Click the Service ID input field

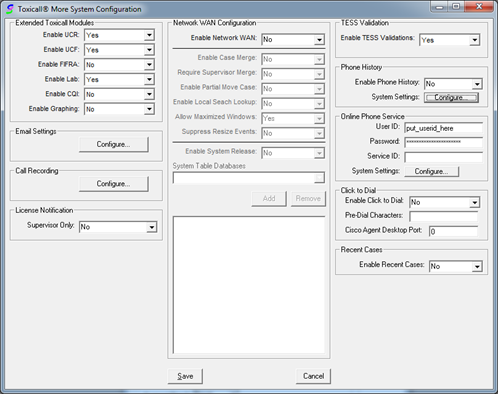click(444, 157)
